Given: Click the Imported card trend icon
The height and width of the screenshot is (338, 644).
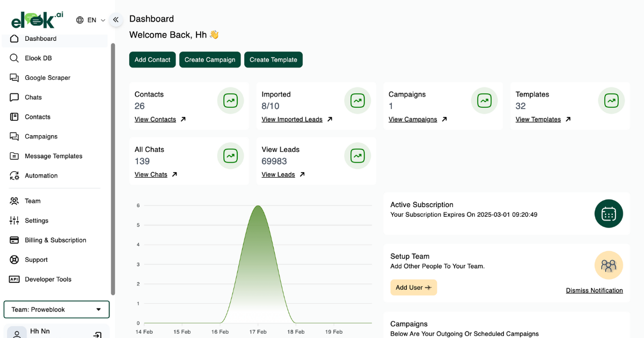Looking at the screenshot, I should point(357,100).
